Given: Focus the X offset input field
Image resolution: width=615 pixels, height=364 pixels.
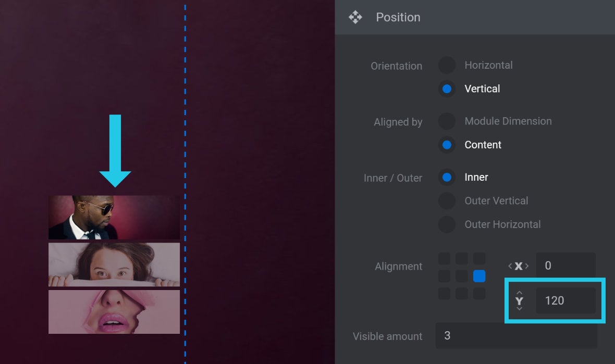Looking at the screenshot, I should coord(566,266).
